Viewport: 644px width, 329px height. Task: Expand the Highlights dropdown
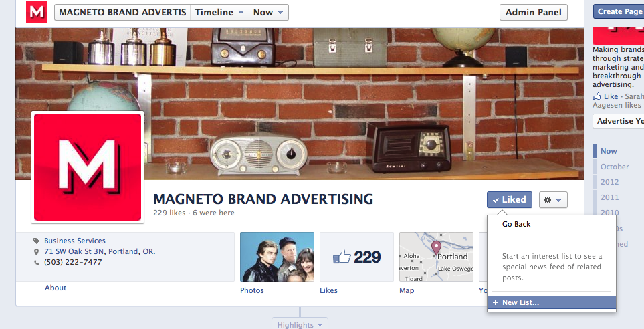point(300,324)
